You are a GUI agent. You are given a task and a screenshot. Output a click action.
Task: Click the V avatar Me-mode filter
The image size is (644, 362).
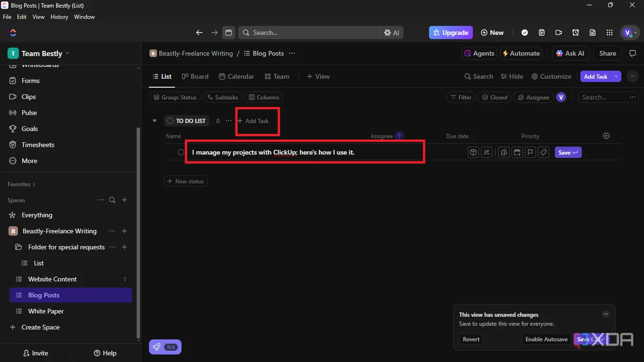[561, 97]
